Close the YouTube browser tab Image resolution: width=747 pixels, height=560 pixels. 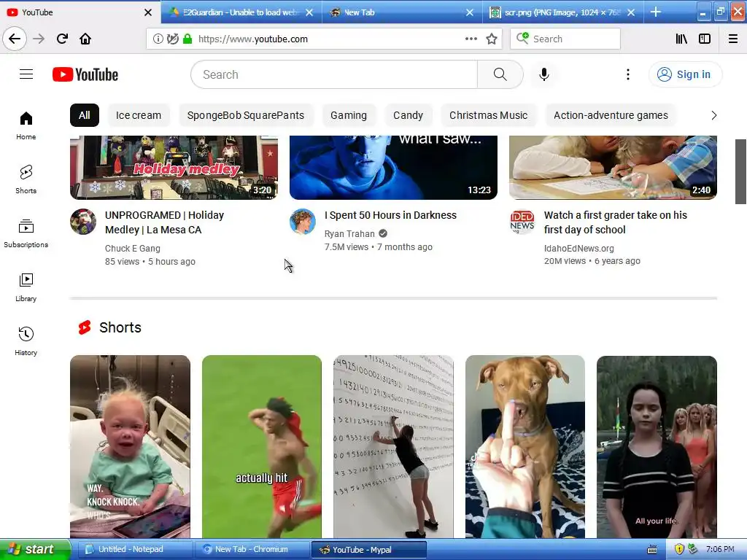click(148, 12)
